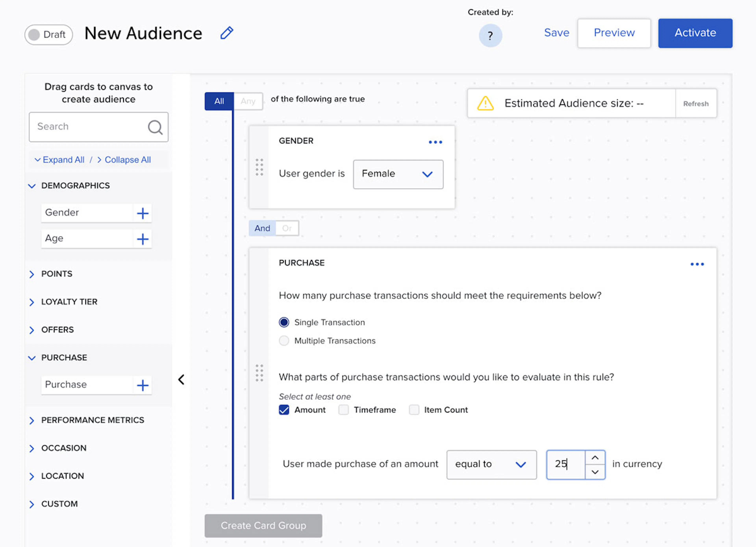
Task: Decrease amount with down stepper arrow
Action: [595, 472]
